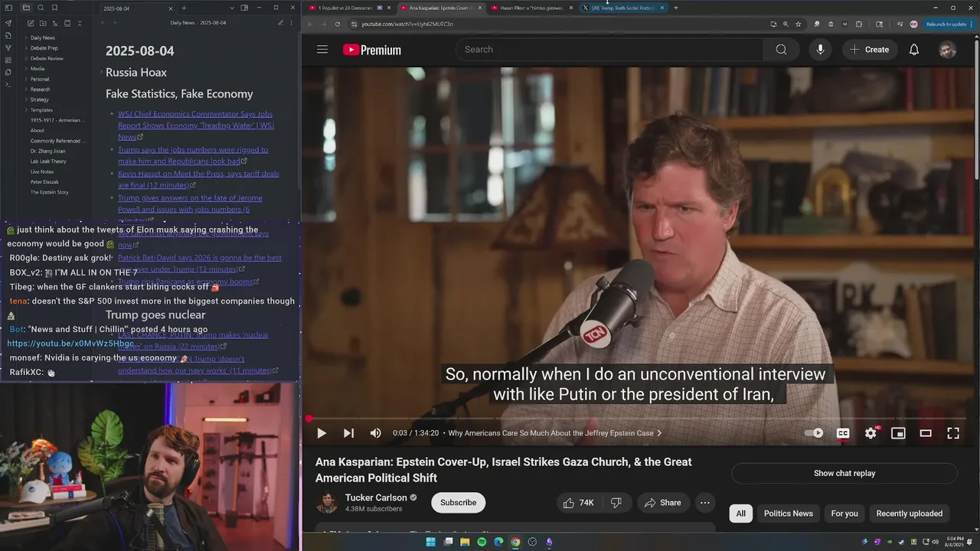The width and height of the screenshot is (980, 551).
Task: Enter full screen video
Action: (953, 433)
